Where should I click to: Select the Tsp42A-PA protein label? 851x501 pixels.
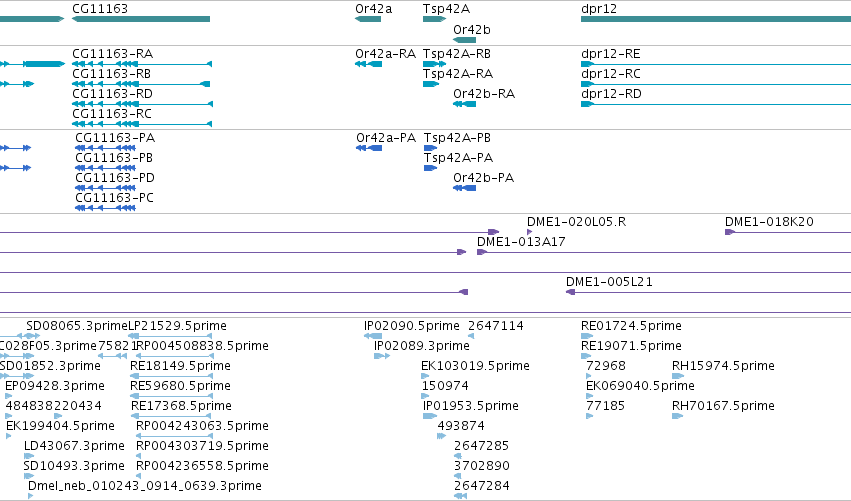pos(459,158)
